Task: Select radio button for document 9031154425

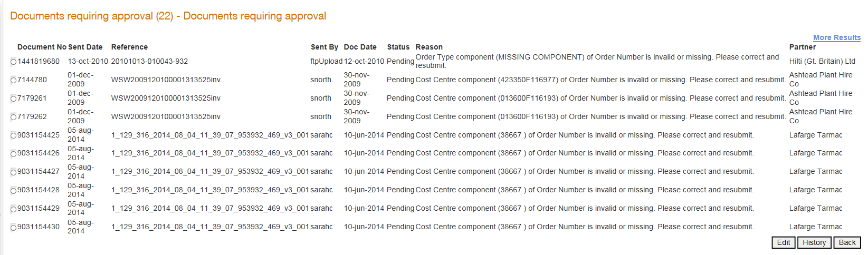Action: coord(14,136)
